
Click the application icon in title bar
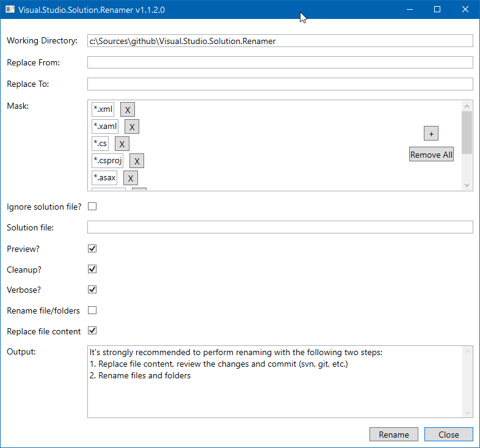click(10, 10)
